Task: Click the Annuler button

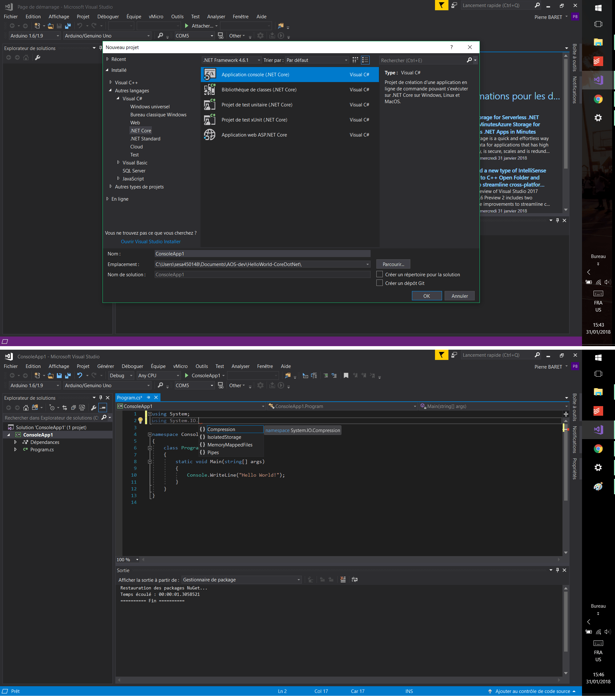Action: [x=459, y=296]
